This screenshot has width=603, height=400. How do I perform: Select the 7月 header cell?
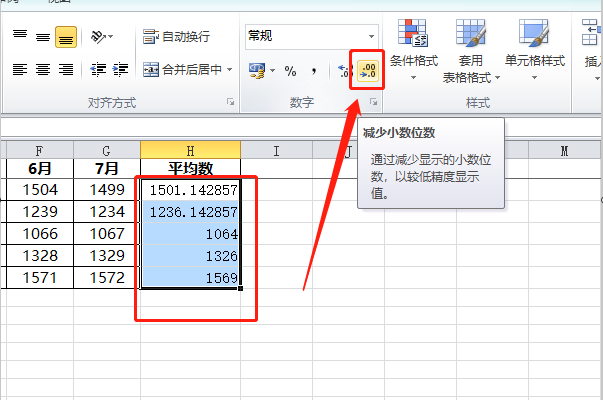[x=107, y=168]
